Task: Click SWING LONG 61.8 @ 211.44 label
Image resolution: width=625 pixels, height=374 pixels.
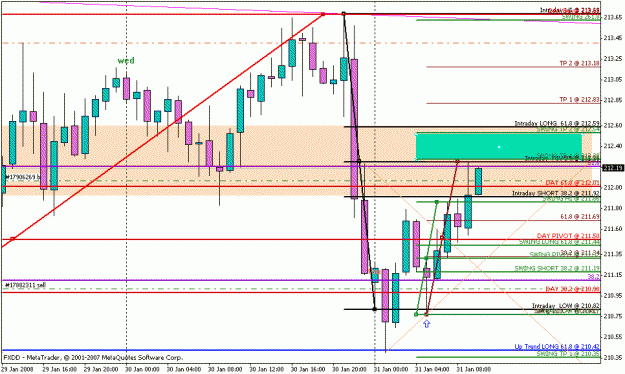Action: coord(559,242)
